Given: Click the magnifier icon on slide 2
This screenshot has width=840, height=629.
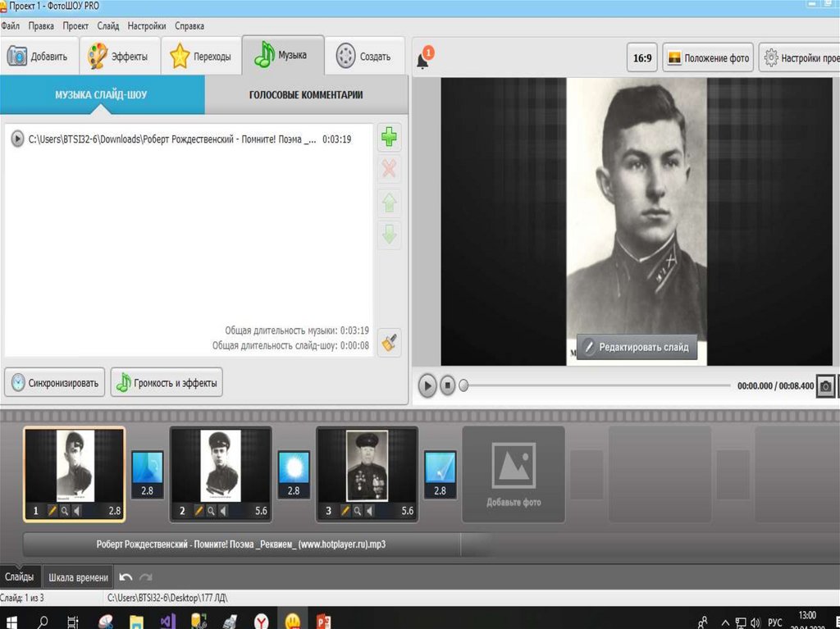Looking at the screenshot, I should coord(211,511).
